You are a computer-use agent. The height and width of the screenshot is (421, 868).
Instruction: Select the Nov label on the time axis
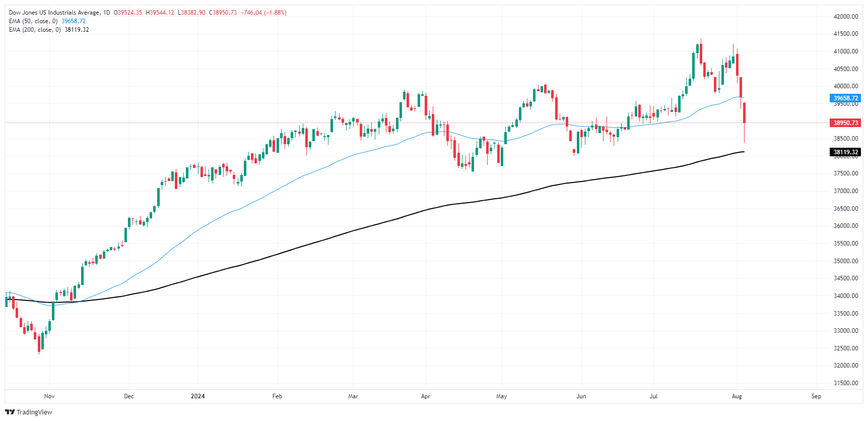(x=49, y=396)
